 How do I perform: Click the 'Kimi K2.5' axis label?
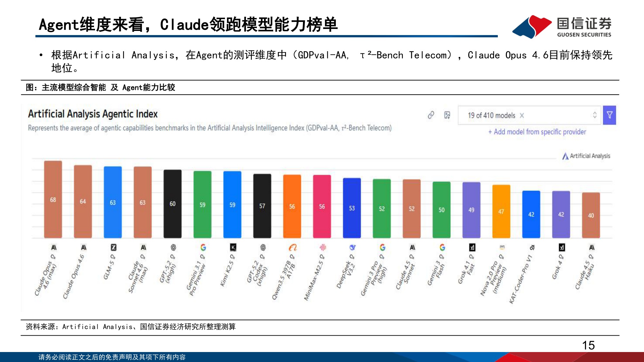coord(228,270)
